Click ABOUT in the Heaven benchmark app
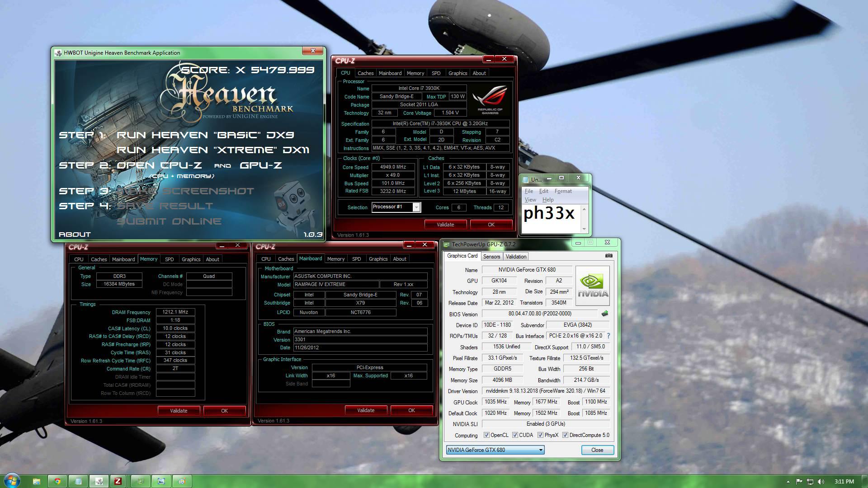The image size is (868, 488). (x=75, y=235)
